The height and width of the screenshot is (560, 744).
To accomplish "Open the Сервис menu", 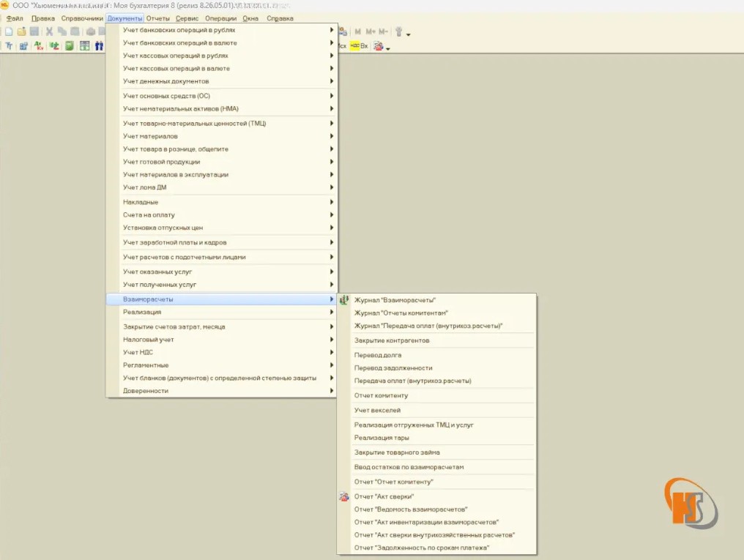I will click(x=187, y=18).
